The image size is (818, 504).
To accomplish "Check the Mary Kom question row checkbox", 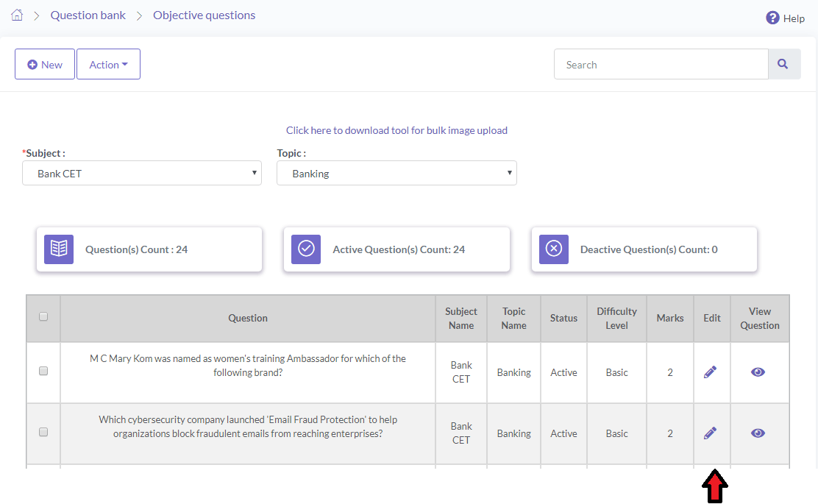I will [x=43, y=372].
